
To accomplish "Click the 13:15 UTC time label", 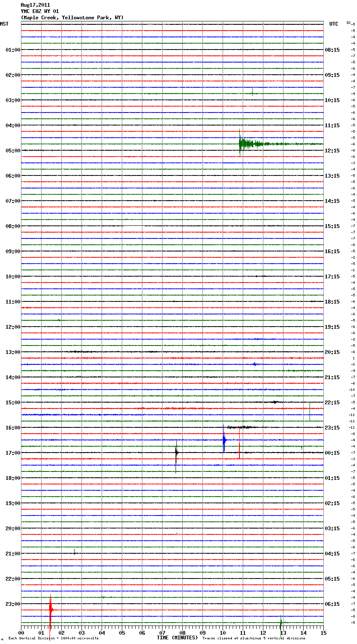I will click(332, 176).
